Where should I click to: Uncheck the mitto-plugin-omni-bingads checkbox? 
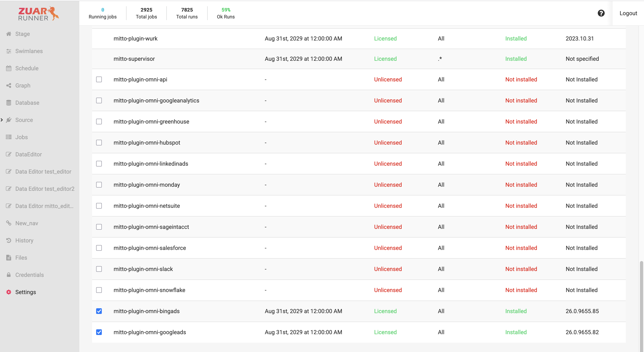click(x=99, y=311)
